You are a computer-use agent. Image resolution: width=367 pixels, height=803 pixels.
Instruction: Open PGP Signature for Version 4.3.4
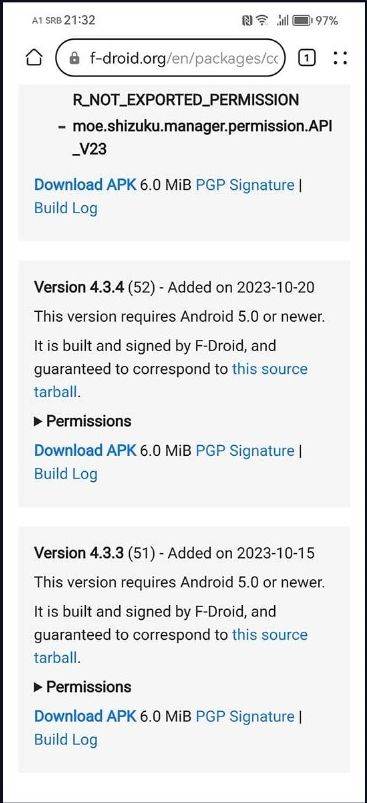pyautogui.click(x=245, y=451)
